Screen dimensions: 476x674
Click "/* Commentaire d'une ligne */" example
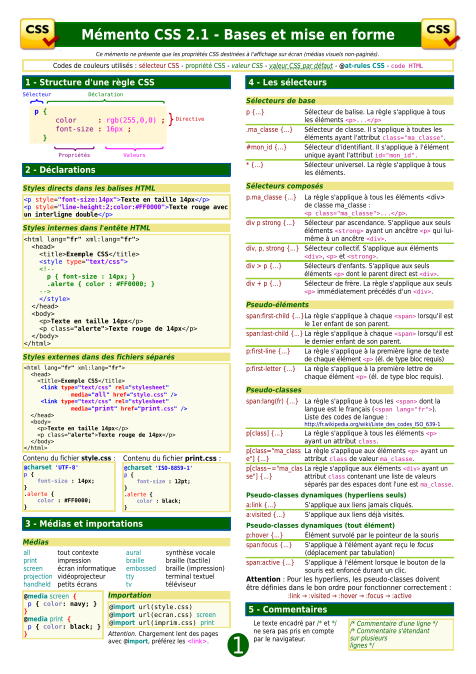[x=393, y=623]
